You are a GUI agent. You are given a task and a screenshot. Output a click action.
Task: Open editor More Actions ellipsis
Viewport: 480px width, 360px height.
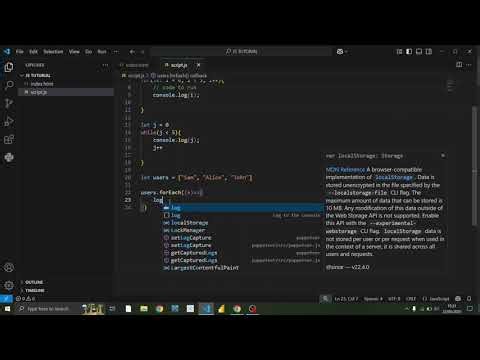click(x=469, y=65)
